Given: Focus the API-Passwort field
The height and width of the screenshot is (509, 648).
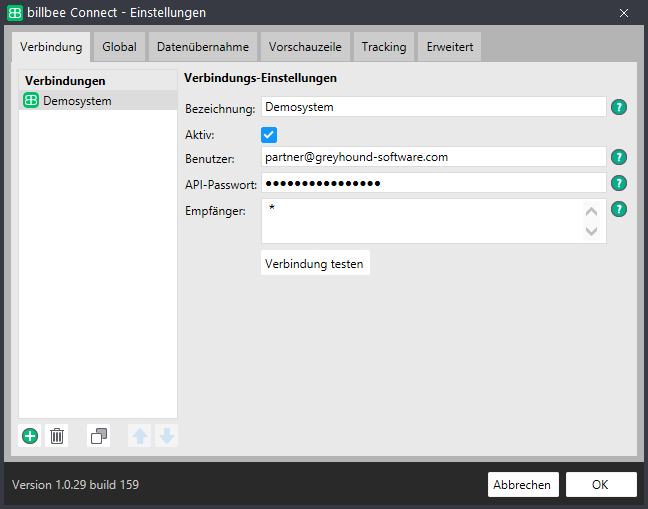Looking at the screenshot, I should coord(434,183).
